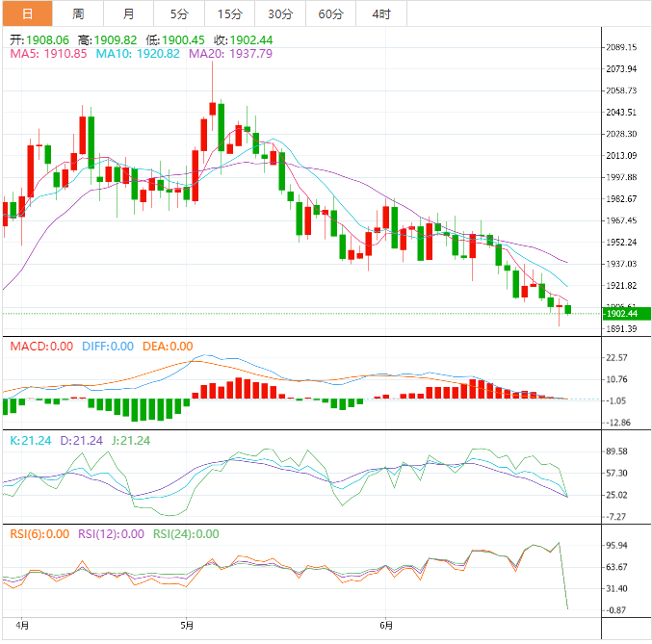652x644 pixels.
Task: Click the 6月 marker on time axis
Action: 385,624
